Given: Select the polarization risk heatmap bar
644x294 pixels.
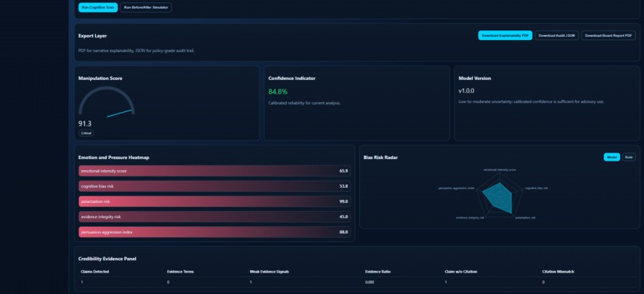Looking at the screenshot, I should pos(214,201).
